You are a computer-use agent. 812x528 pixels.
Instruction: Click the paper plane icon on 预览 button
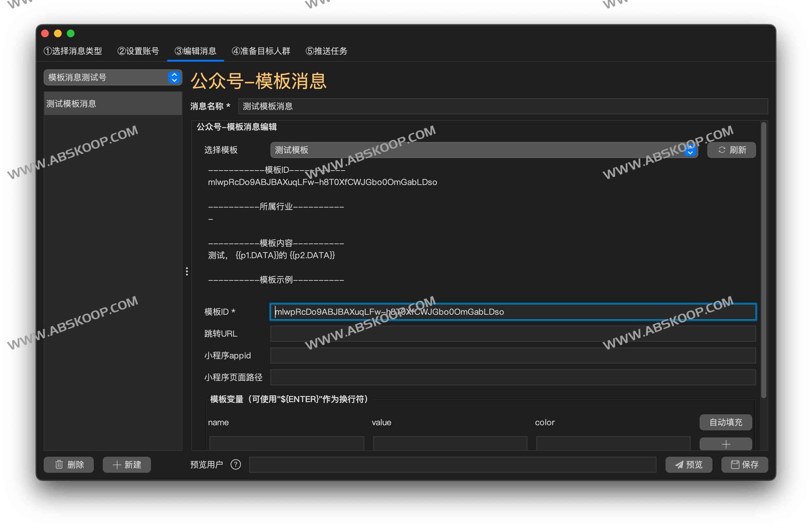pyautogui.click(x=679, y=464)
